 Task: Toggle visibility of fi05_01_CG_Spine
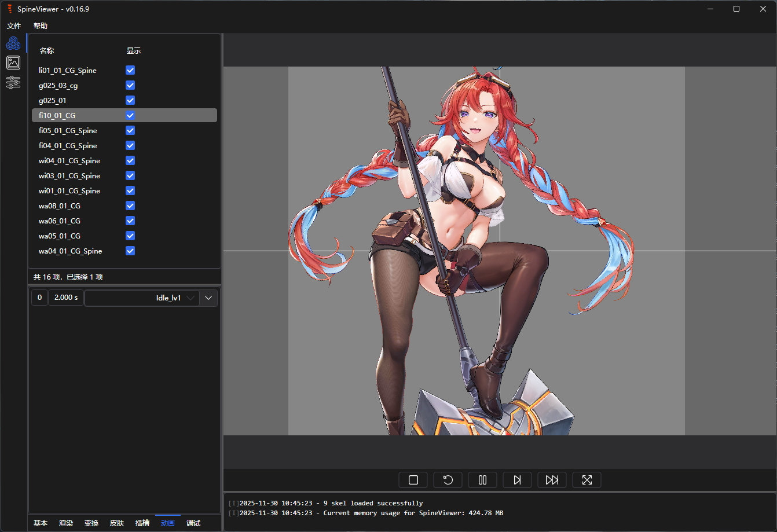(130, 130)
